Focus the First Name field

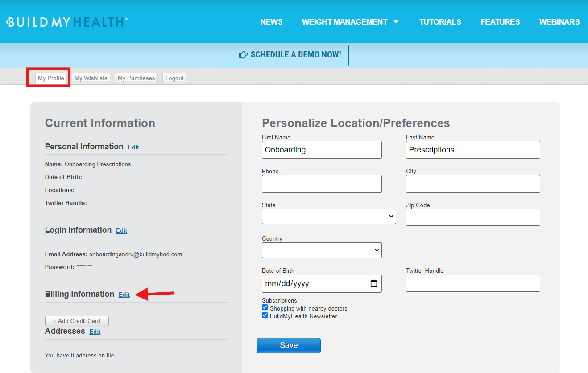pos(322,150)
